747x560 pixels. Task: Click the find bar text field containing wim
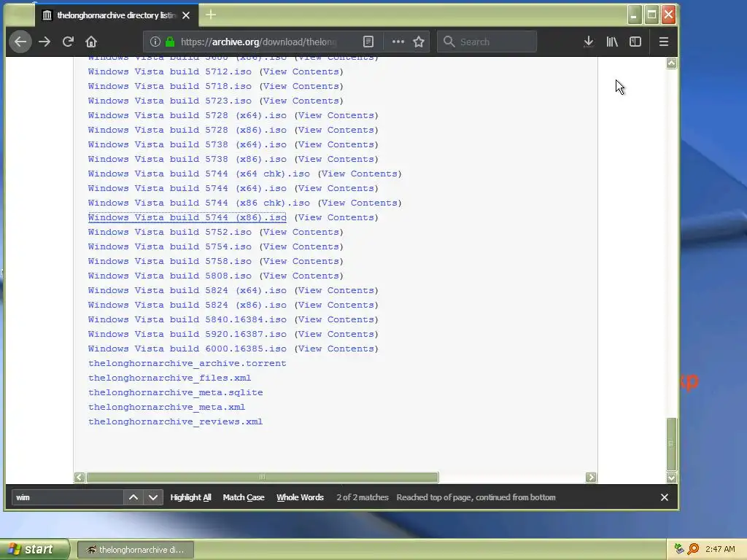pos(67,497)
